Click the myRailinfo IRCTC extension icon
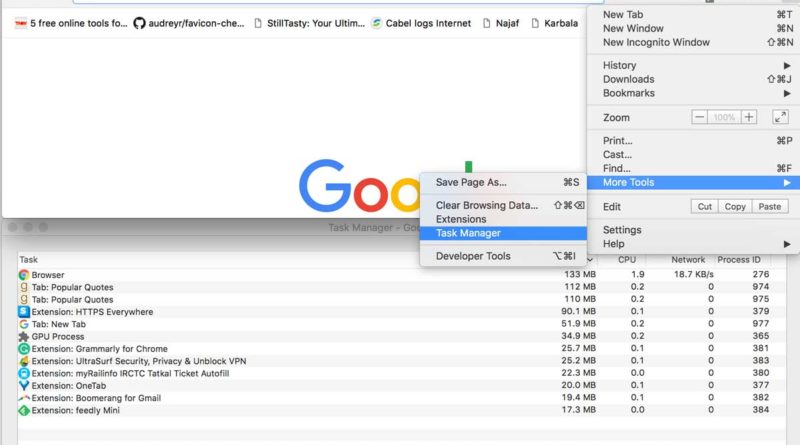Image resolution: width=800 pixels, height=445 pixels. [x=23, y=373]
